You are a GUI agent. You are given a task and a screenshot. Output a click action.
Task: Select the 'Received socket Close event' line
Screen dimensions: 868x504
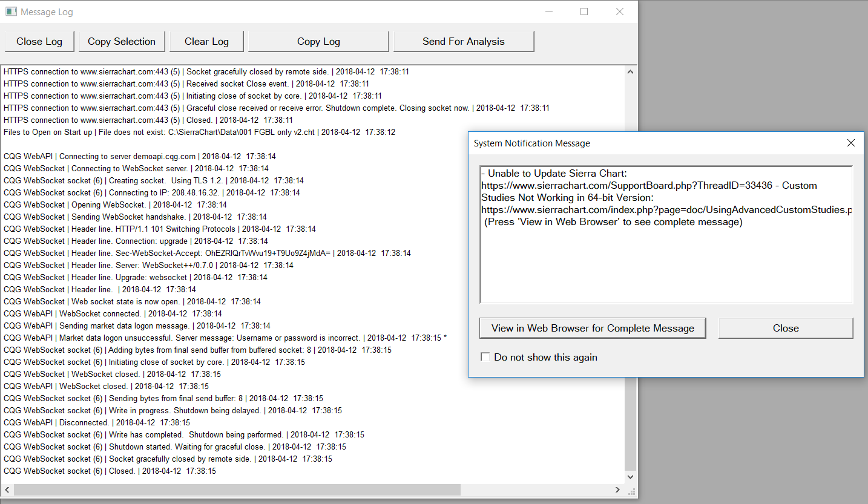[x=186, y=83]
